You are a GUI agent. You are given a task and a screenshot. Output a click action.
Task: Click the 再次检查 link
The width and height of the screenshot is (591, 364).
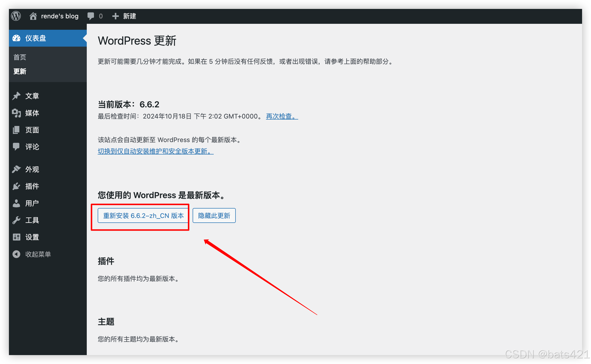tap(282, 116)
